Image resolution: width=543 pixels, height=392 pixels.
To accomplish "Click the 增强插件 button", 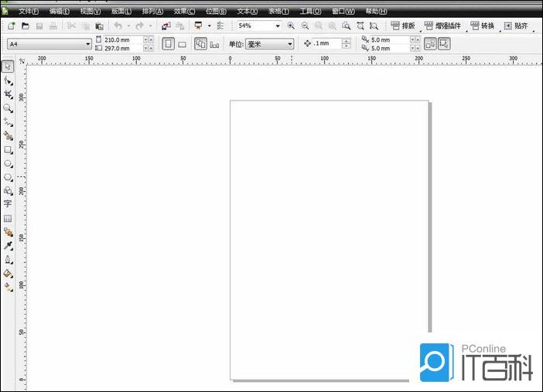I will coord(442,26).
